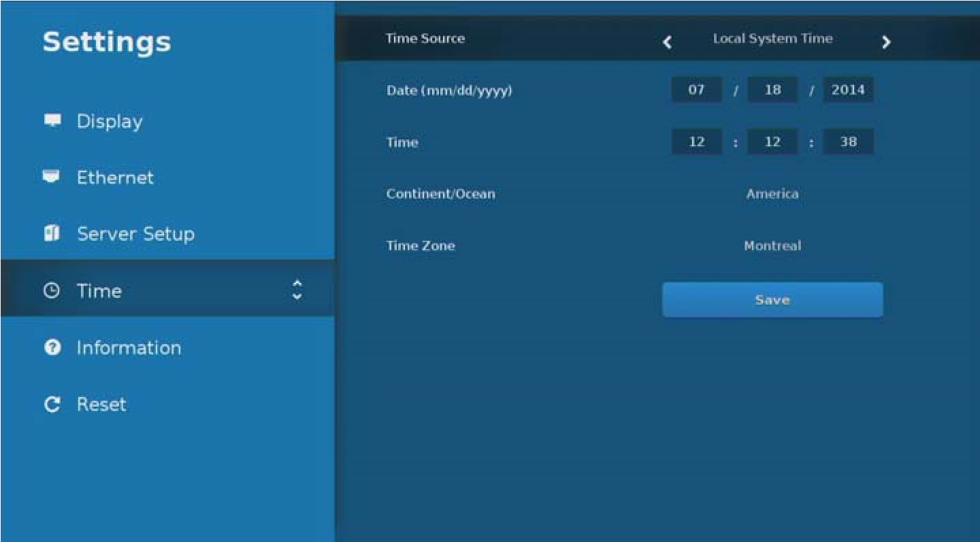Screen dimensions: 980x542
Task: Click the hours field in Time row
Action: coord(696,142)
